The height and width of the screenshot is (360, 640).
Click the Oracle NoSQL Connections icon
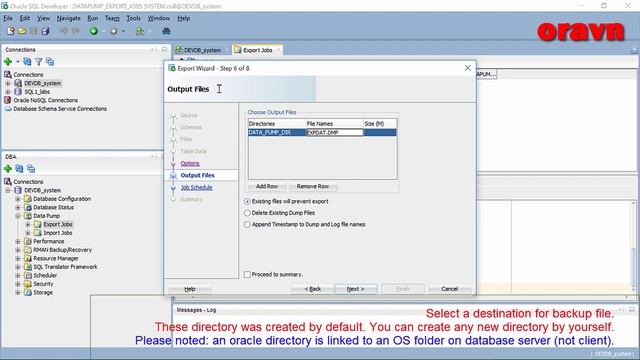coord(8,100)
